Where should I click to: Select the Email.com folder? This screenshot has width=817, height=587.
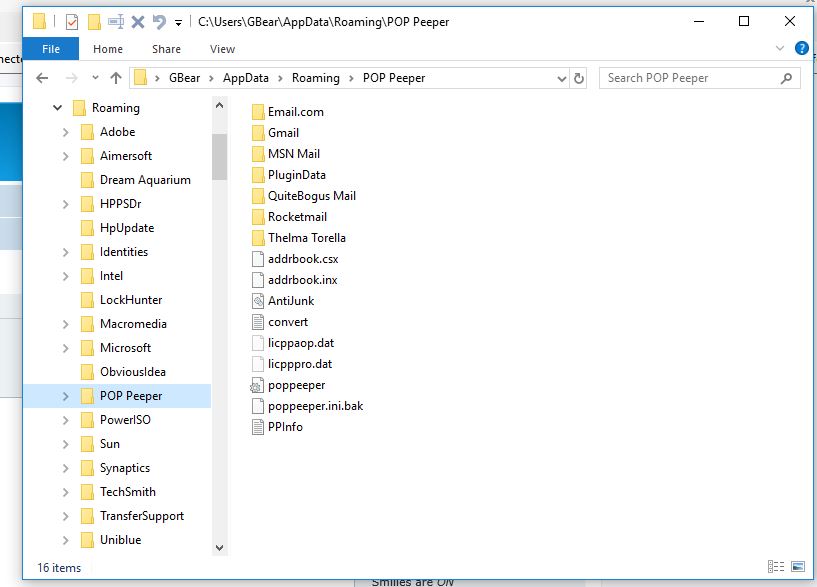point(288,112)
